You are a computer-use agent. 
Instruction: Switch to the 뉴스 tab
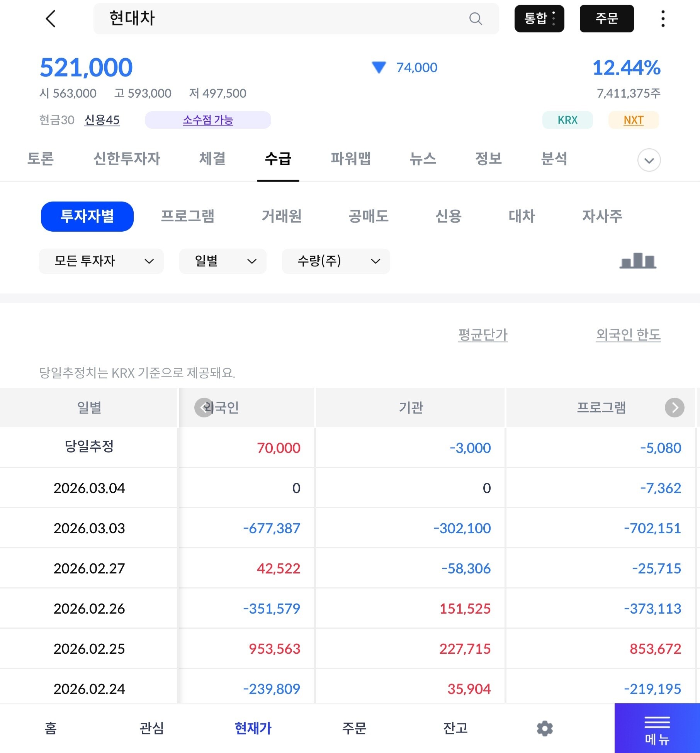tap(423, 159)
